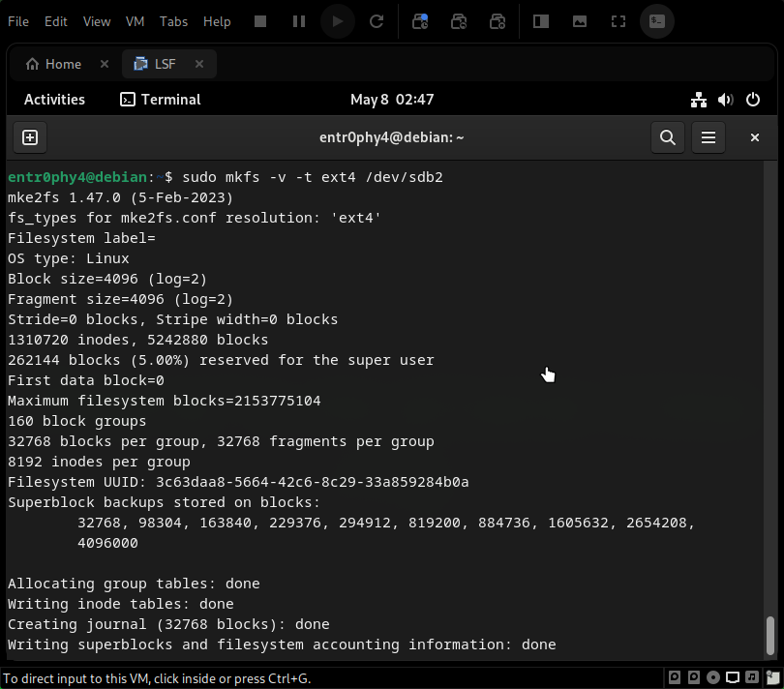
Task: Toggle the VMware sidebar panel icon
Action: coord(540,21)
